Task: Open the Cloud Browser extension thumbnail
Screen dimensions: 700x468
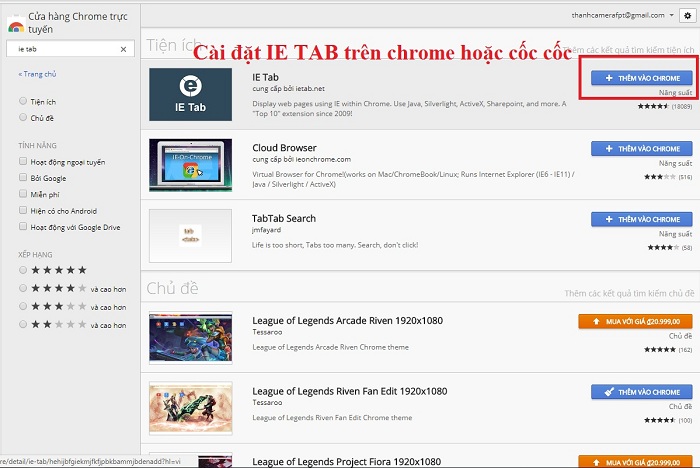Action: pos(190,165)
